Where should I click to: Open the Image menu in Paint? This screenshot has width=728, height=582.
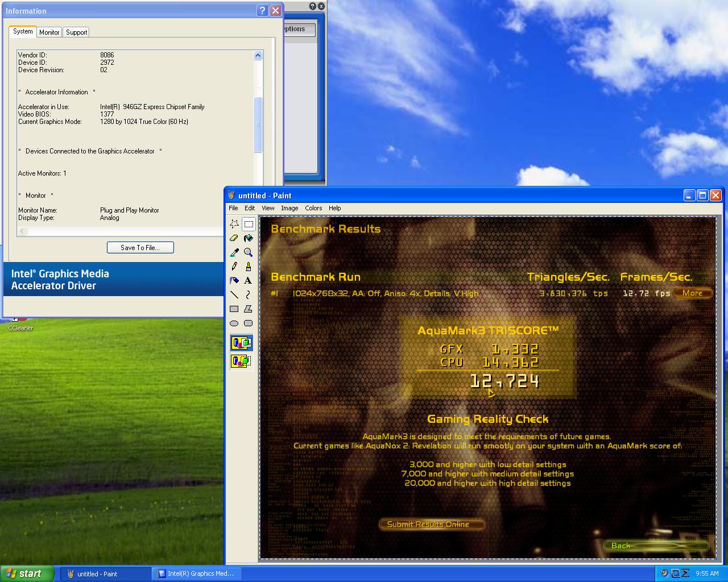(x=289, y=208)
